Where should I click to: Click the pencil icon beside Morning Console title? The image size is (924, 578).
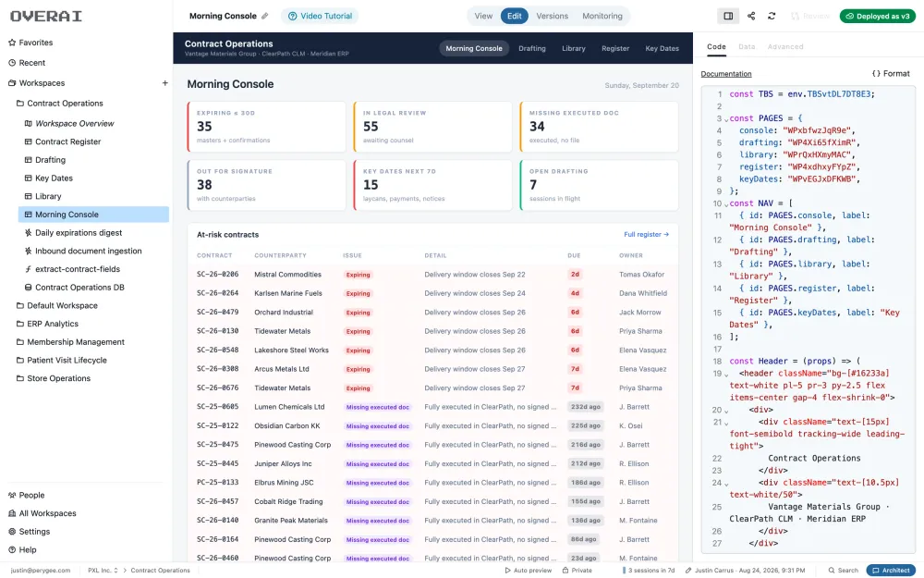tap(265, 16)
